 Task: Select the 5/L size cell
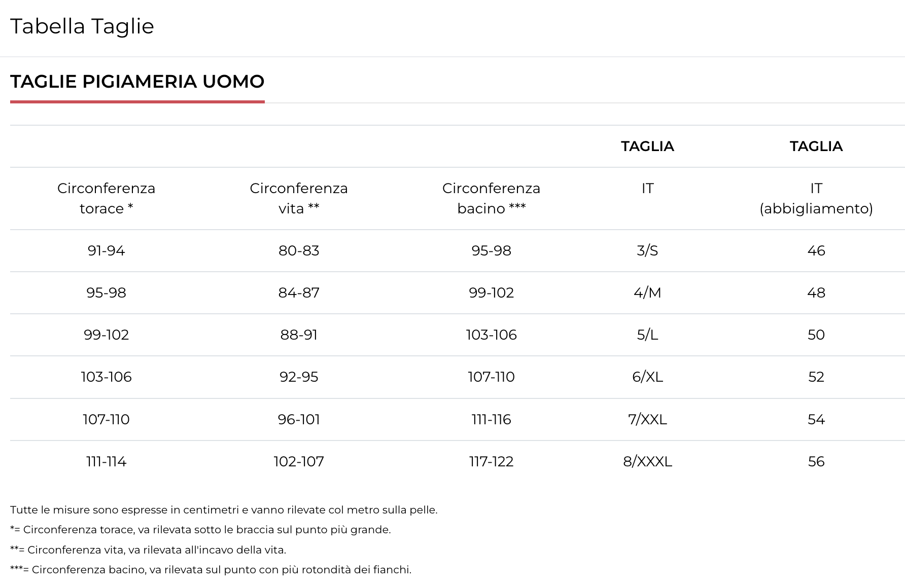click(647, 335)
